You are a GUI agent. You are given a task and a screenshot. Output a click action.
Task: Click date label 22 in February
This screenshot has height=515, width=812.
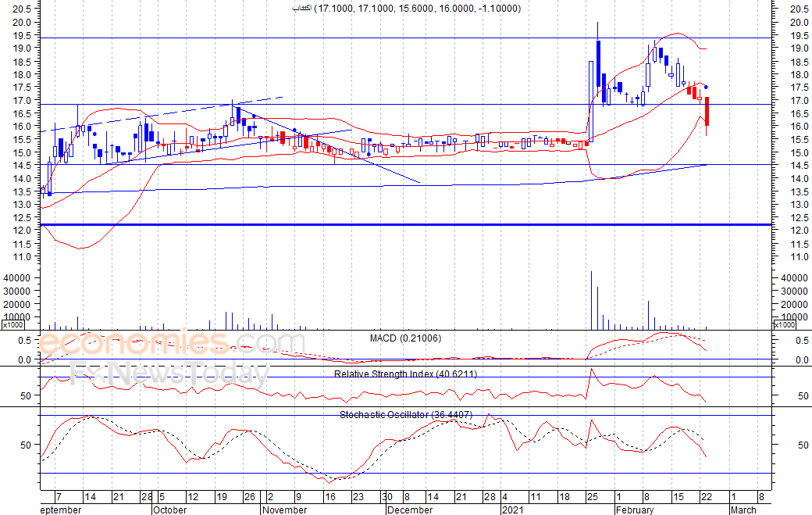(707, 497)
